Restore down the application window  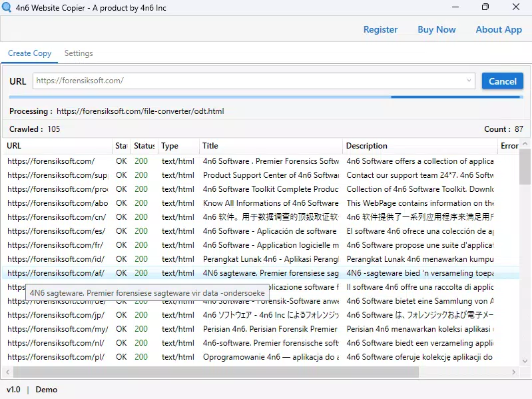[485, 7]
